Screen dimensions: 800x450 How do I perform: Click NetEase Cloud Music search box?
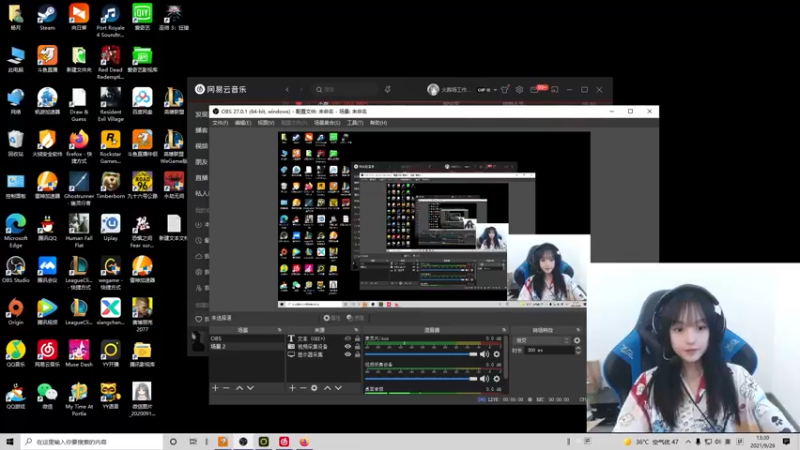pyautogui.click(x=345, y=89)
